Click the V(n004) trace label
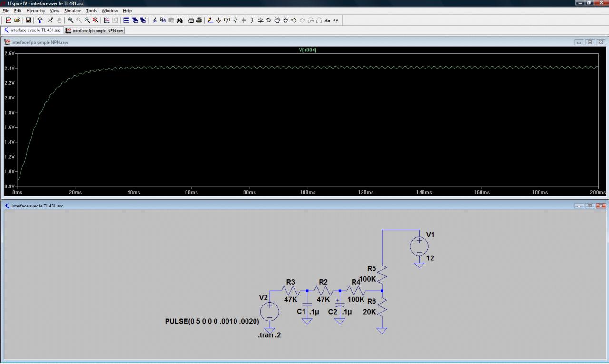The image size is (609, 364). coord(307,50)
